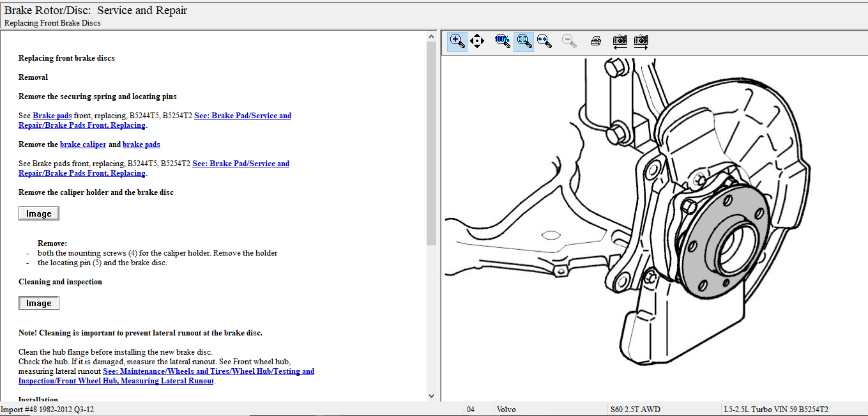
Task: Open the 'brake caliper' link
Action: tap(83, 144)
